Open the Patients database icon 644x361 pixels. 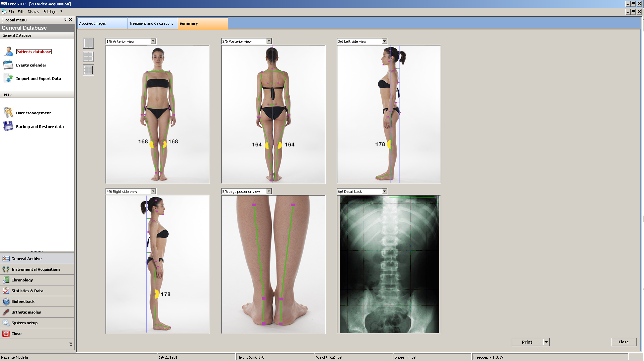click(8, 51)
